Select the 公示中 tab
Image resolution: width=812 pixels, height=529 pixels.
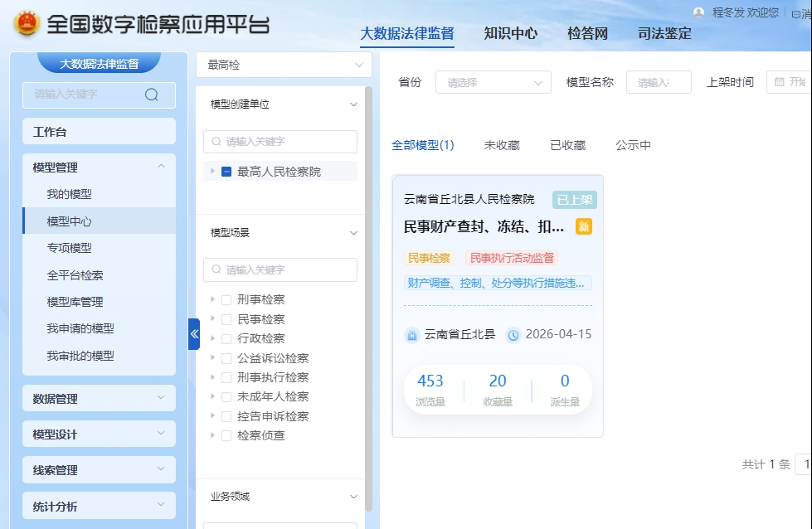coord(633,145)
